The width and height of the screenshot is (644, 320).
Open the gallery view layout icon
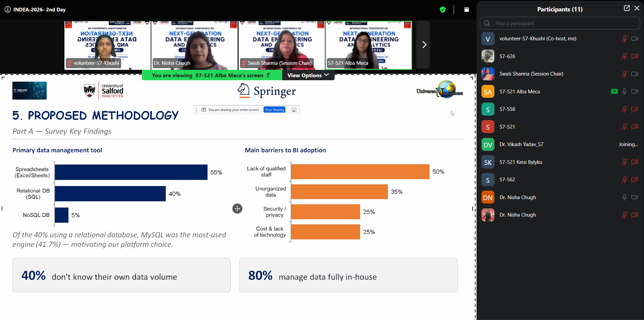point(466,9)
